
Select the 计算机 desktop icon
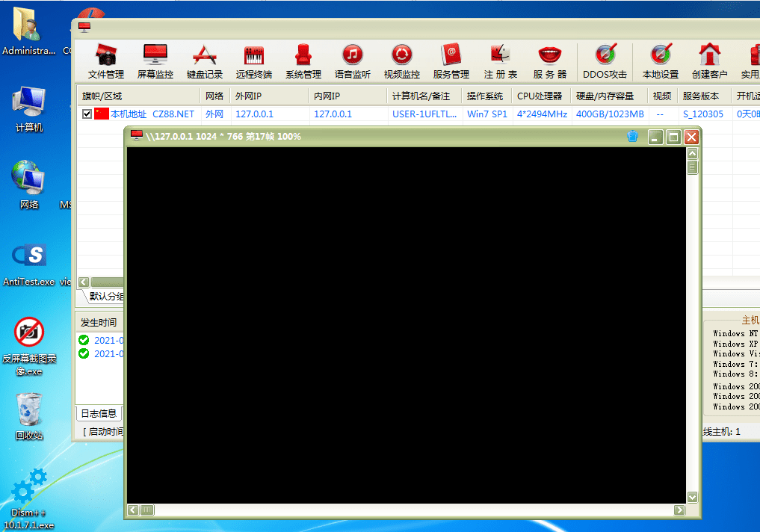point(29,110)
